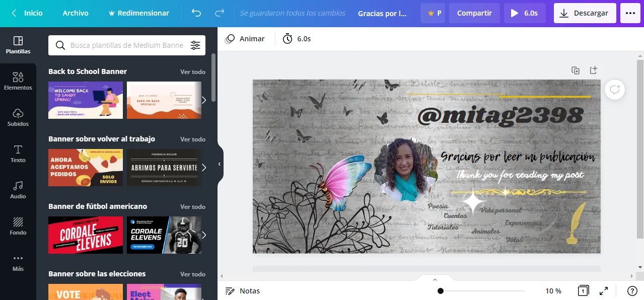Select the black Cordale Elevens football template
The image size is (644, 300).
pyautogui.click(x=164, y=235)
